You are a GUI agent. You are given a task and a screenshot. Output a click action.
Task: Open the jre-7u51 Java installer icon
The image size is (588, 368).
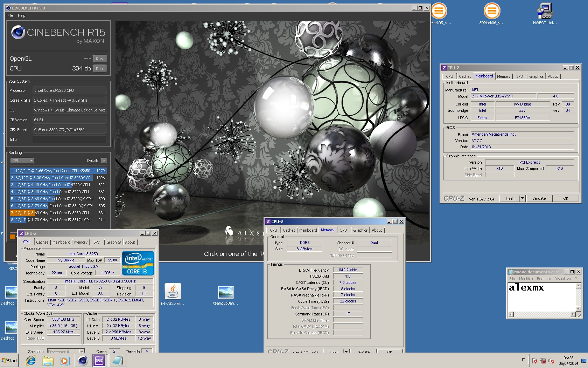(x=173, y=291)
